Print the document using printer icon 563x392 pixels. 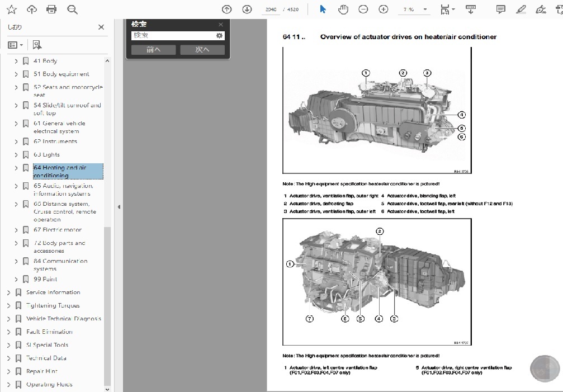(x=51, y=10)
